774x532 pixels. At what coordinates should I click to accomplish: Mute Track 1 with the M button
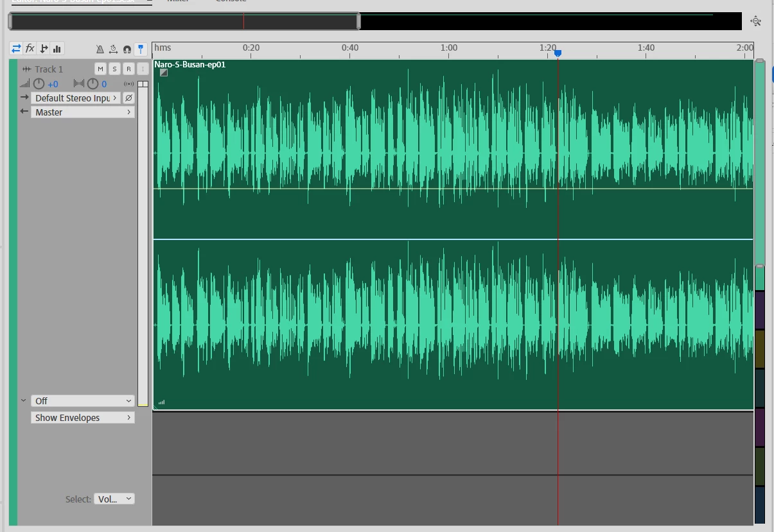tap(100, 69)
